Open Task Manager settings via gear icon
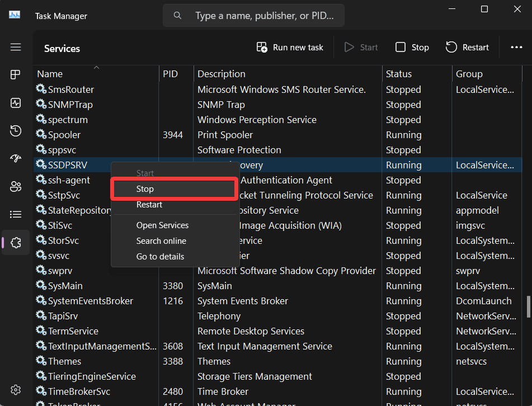 click(15, 390)
